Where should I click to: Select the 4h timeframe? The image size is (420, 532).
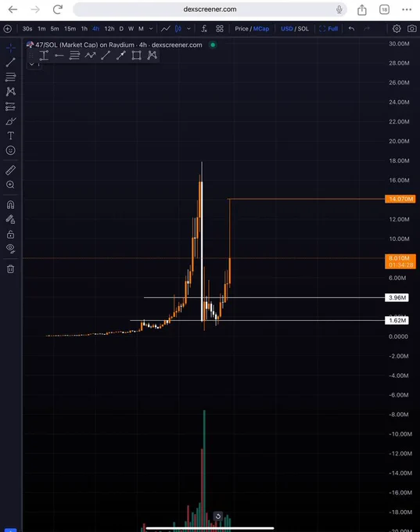[x=96, y=29]
